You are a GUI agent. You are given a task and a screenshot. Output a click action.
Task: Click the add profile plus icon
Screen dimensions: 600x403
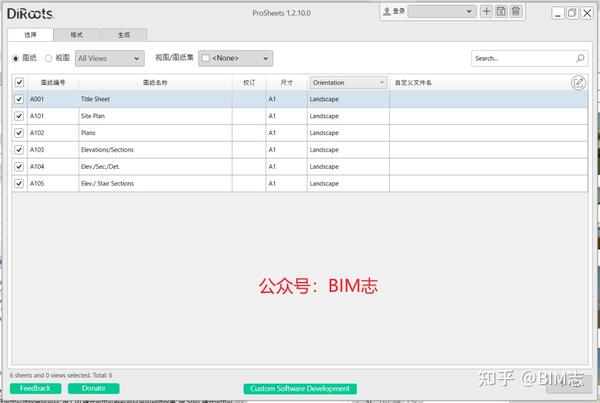coord(486,11)
